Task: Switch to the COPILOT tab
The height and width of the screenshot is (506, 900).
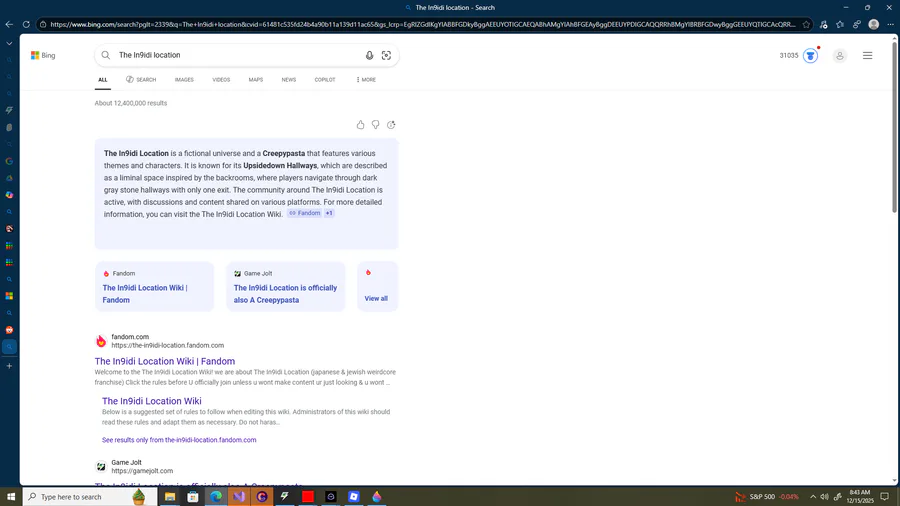Action: point(325,80)
